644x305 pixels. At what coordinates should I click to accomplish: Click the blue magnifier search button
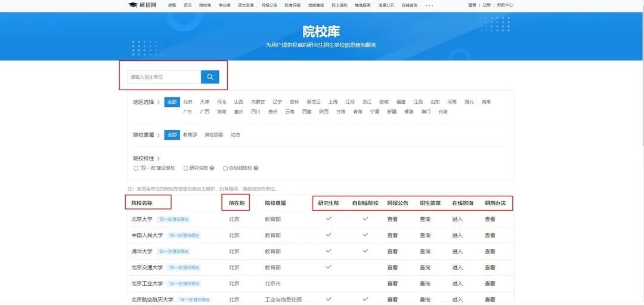click(x=210, y=77)
